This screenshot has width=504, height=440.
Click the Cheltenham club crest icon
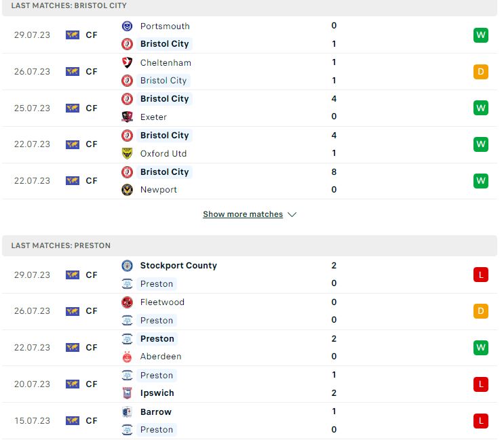[x=128, y=62]
